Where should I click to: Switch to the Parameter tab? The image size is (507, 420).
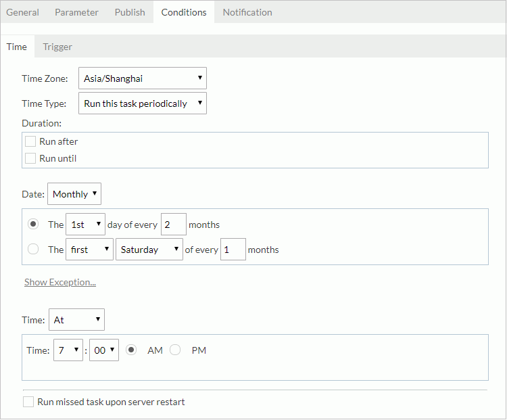(76, 12)
